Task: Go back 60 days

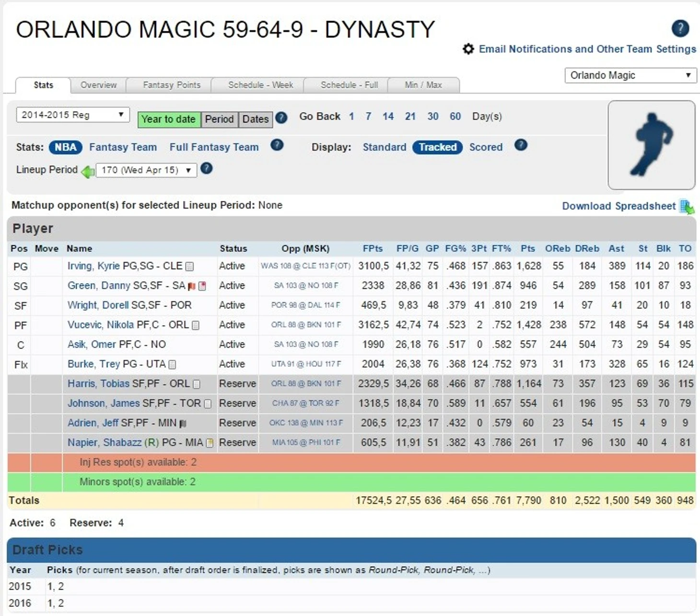Action: [455, 116]
